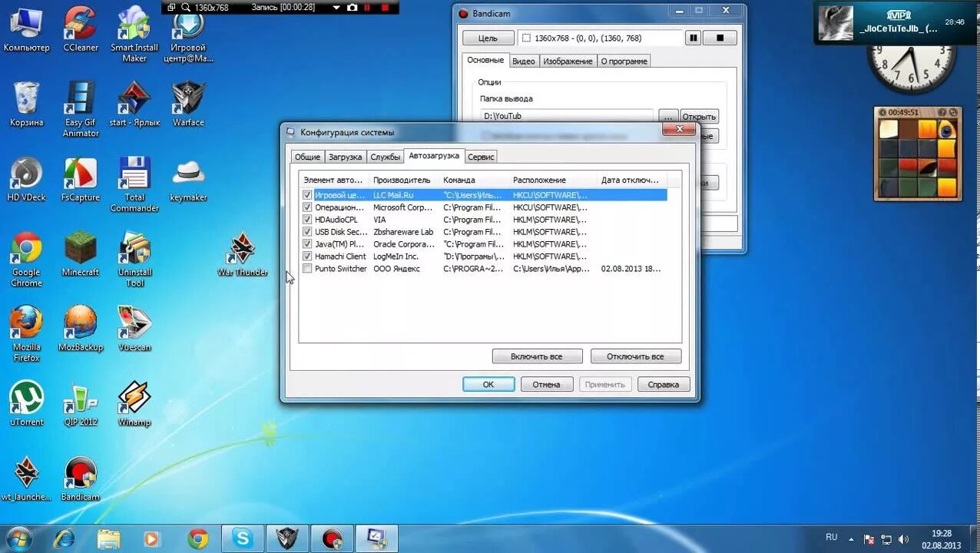Select the keymaker desktop icon
This screenshot has width=980, height=553.
coord(188,179)
